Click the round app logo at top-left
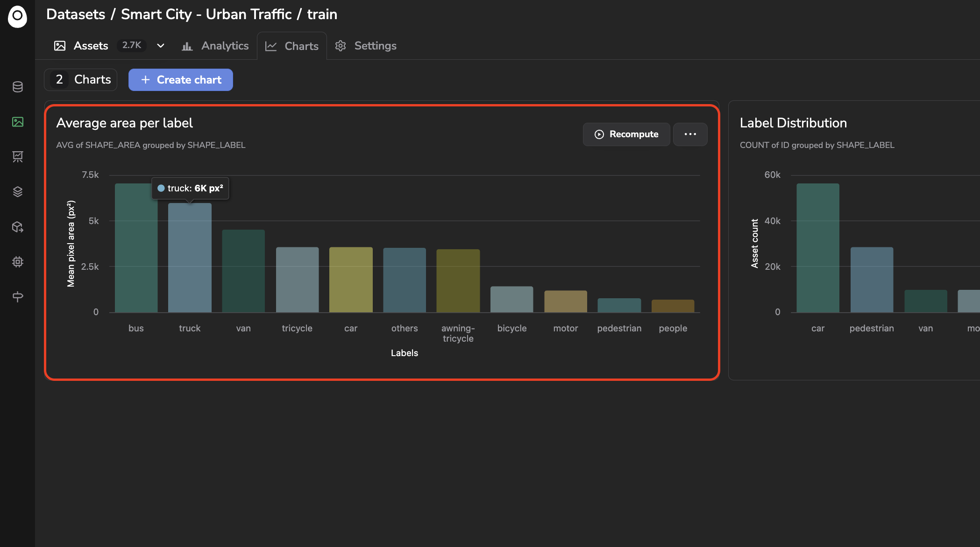The image size is (980, 547). (x=17, y=16)
